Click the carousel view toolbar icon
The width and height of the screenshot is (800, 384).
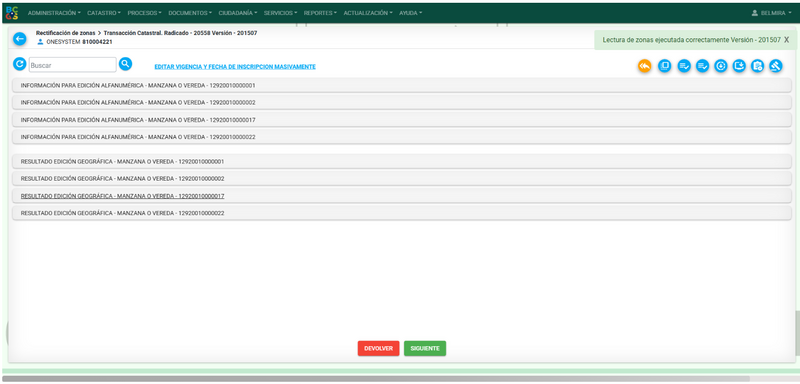[x=664, y=66]
